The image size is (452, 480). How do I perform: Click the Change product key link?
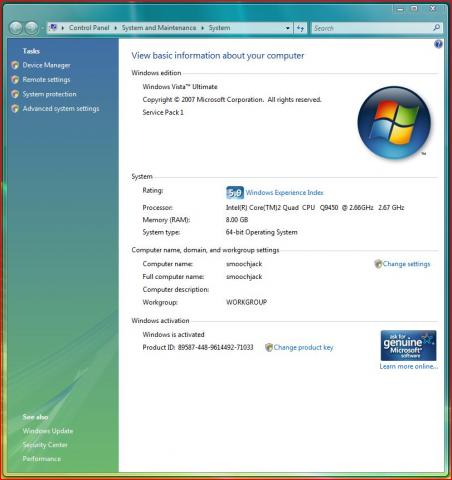tap(303, 347)
